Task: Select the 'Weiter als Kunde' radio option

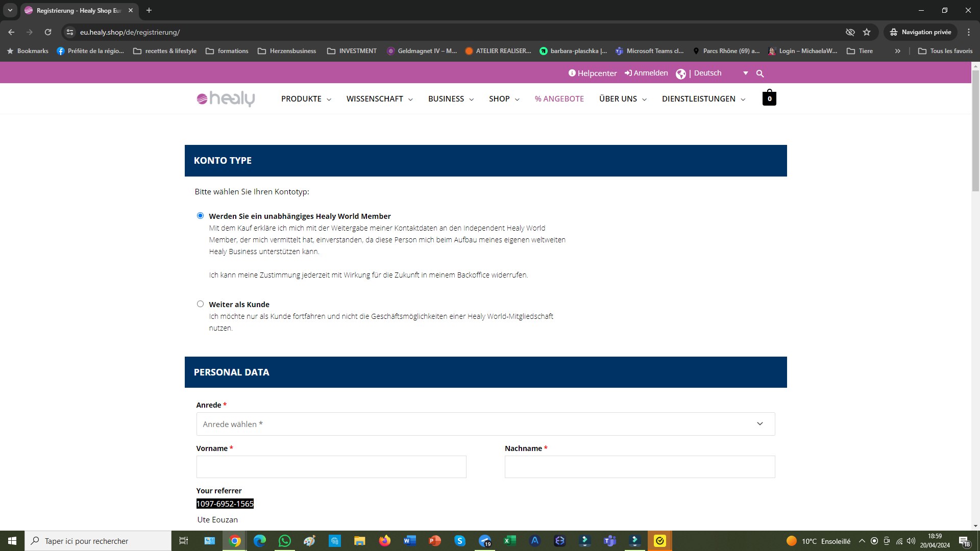Action: click(200, 304)
